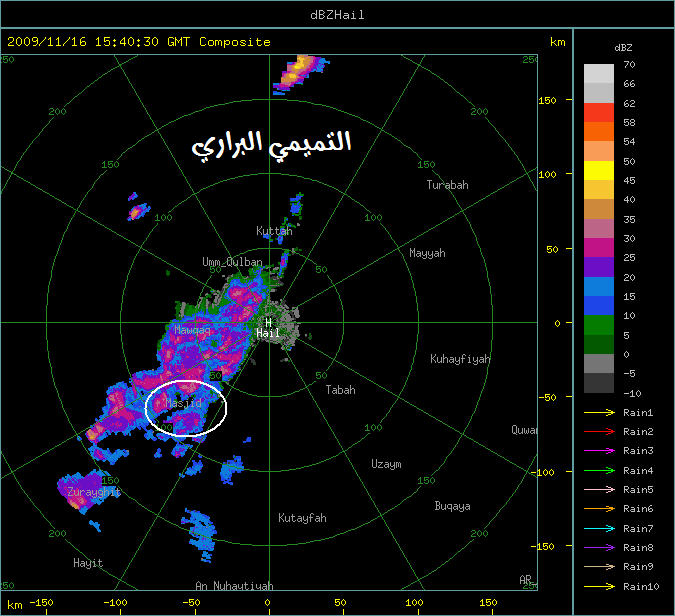Click the orange 54-58 dBZ legend swatch
This screenshot has height=616, width=675.
[x=599, y=132]
